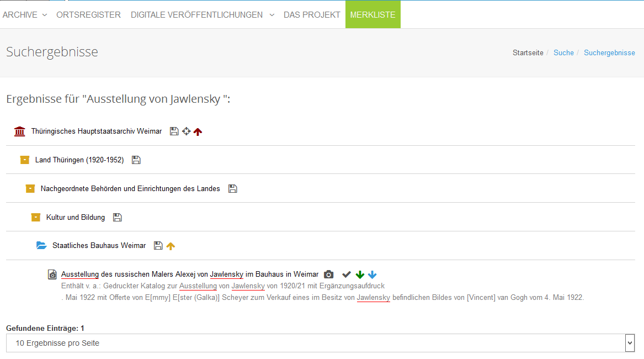Click blue down arrow icon
This screenshot has height=359, width=644.
tap(372, 274)
